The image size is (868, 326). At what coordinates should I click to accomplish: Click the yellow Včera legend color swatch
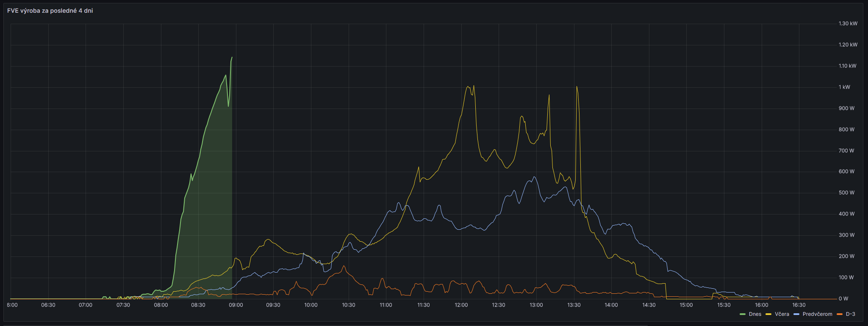pos(768,314)
